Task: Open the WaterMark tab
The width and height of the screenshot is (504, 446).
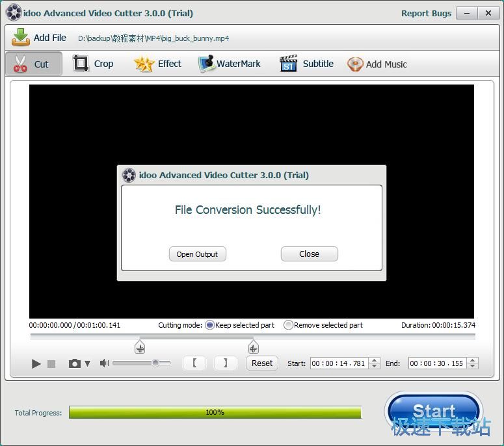Action: pos(229,64)
